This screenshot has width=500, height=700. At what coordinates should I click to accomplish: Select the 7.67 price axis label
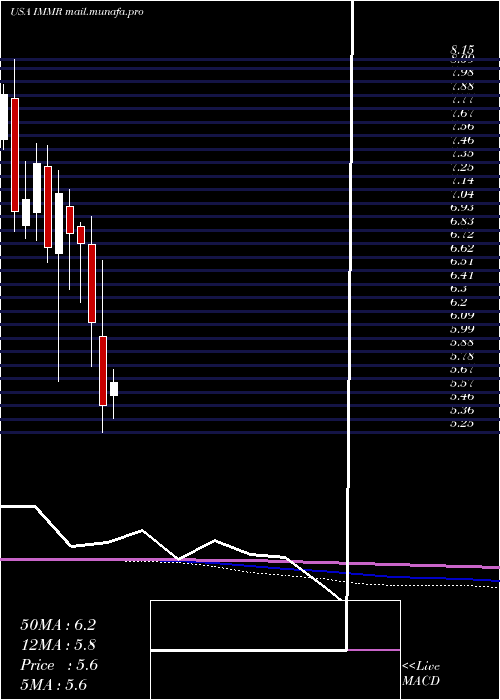(x=462, y=113)
